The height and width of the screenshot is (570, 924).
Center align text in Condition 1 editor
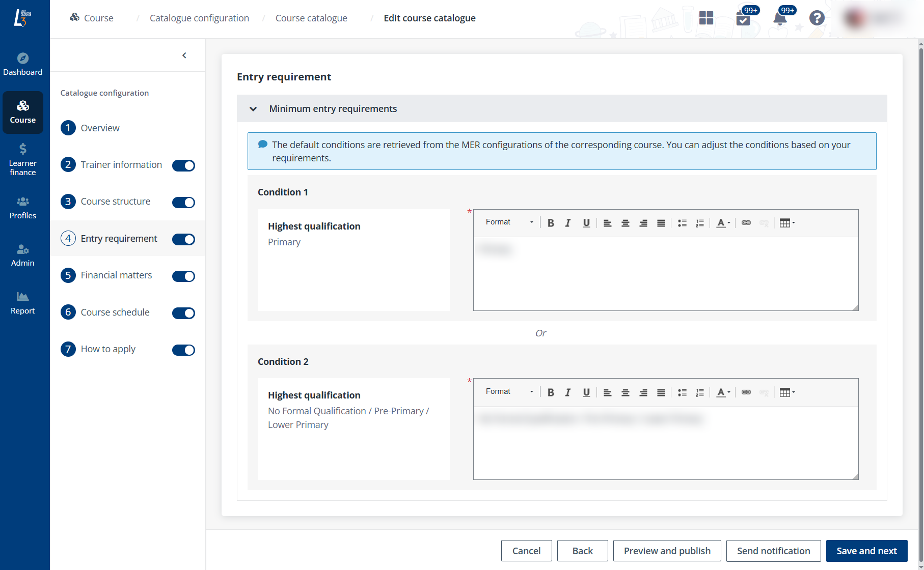click(x=625, y=223)
